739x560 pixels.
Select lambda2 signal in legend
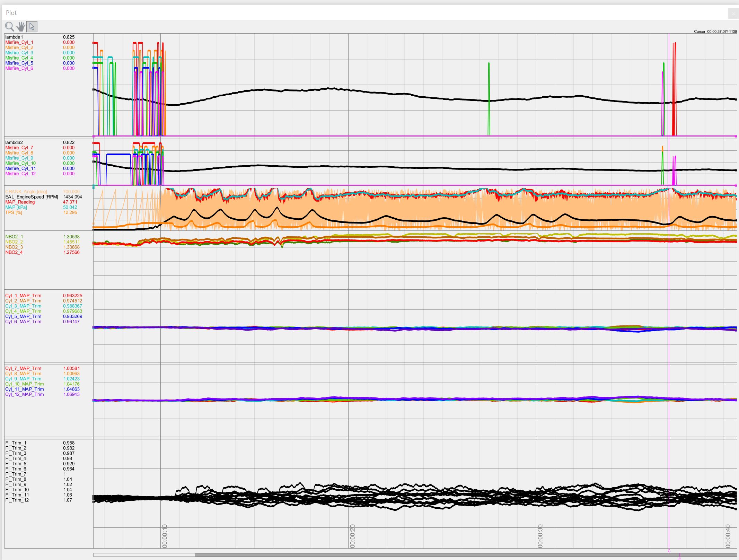(14, 142)
